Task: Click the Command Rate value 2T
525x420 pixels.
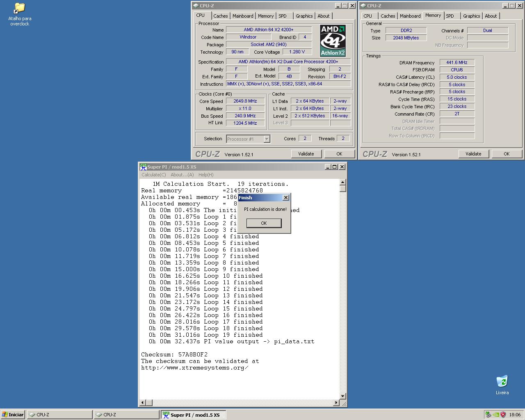Action: tap(457, 114)
